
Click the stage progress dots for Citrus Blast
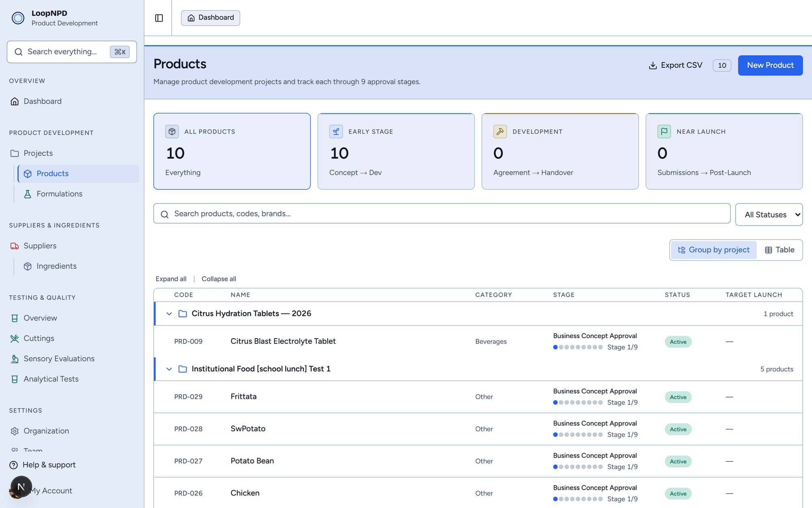pyautogui.click(x=578, y=347)
